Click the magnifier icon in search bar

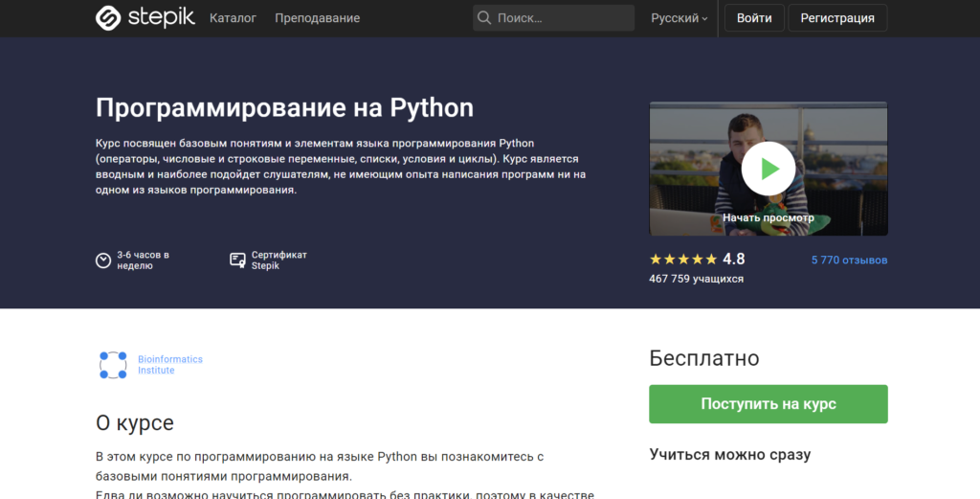point(484,18)
